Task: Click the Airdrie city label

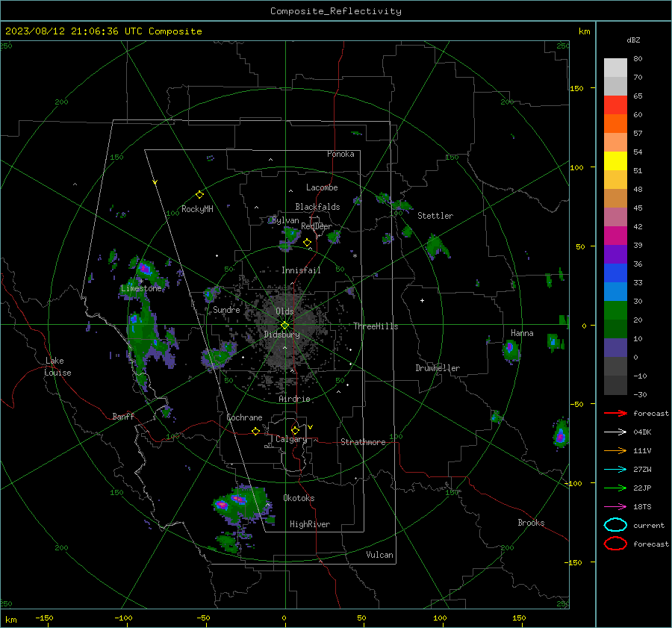Action: [x=294, y=399]
